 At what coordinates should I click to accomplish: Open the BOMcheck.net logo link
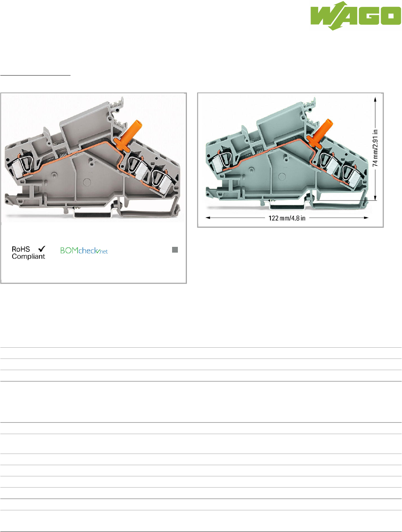click(84, 250)
